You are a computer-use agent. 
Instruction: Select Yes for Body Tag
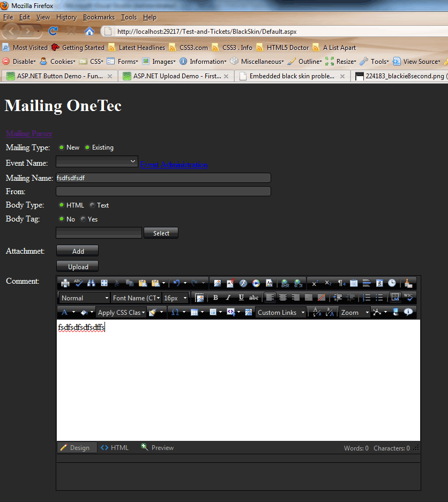(x=83, y=219)
